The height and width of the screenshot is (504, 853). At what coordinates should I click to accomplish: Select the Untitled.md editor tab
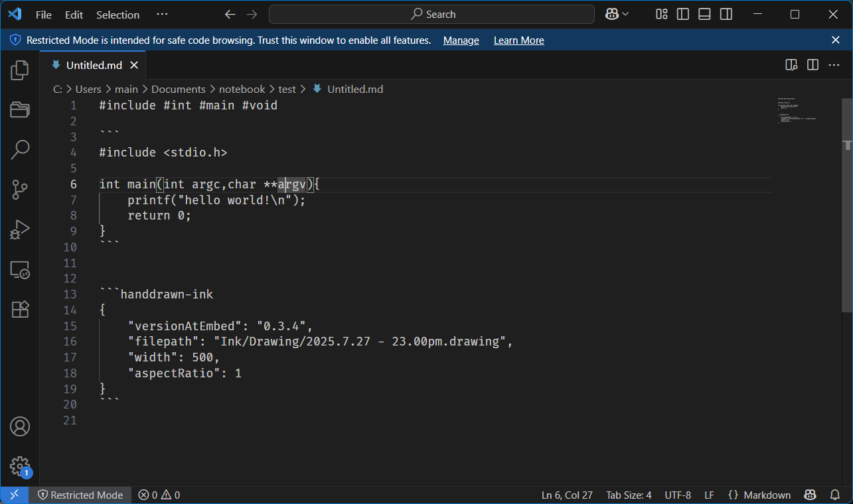pos(92,65)
